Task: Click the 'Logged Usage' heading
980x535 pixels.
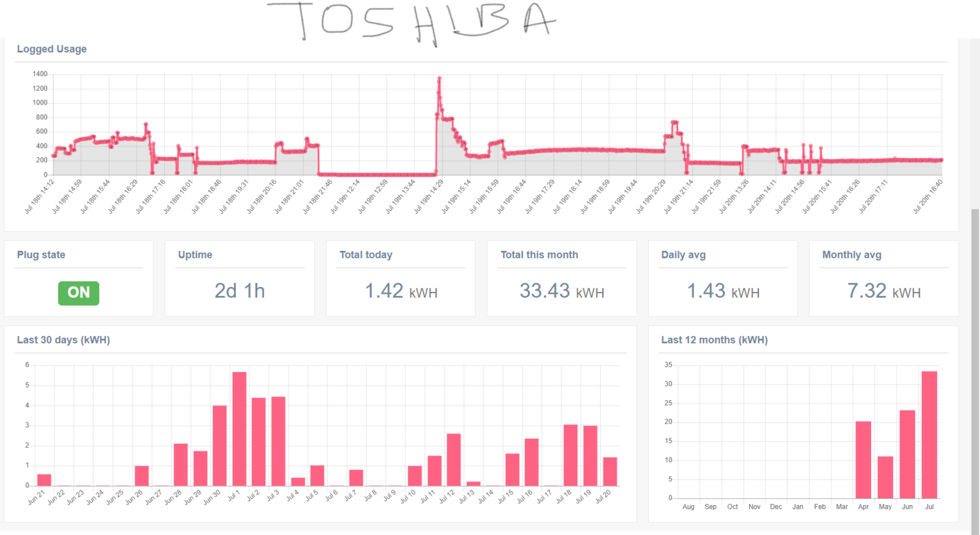Action: (x=51, y=49)
